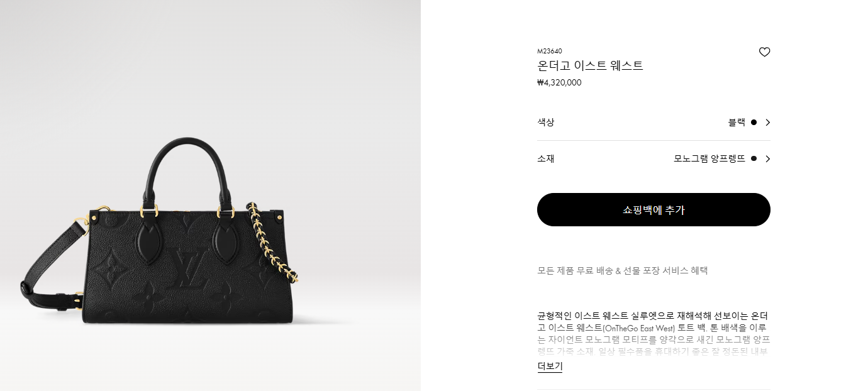
Task: Click the ₩4,320,000 price text
Action: (559, 82)
